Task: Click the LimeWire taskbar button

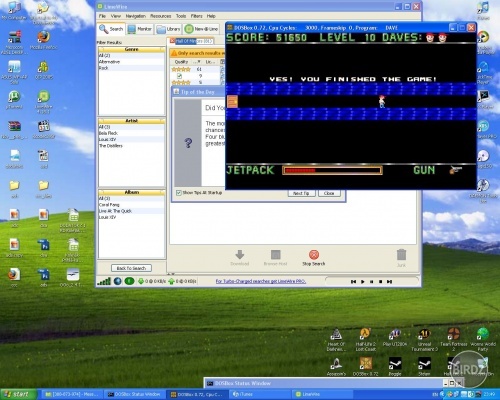Action: click(x=323, y=394)
